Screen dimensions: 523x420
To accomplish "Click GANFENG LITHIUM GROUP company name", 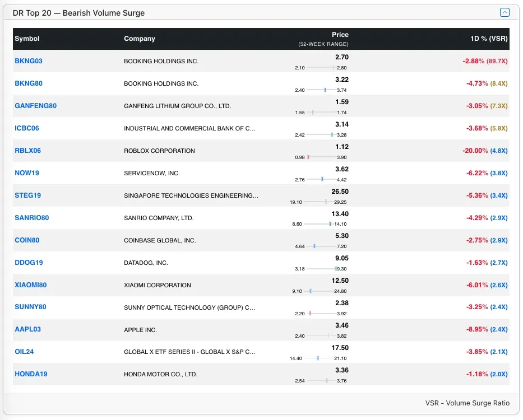I will pos(178,106).
